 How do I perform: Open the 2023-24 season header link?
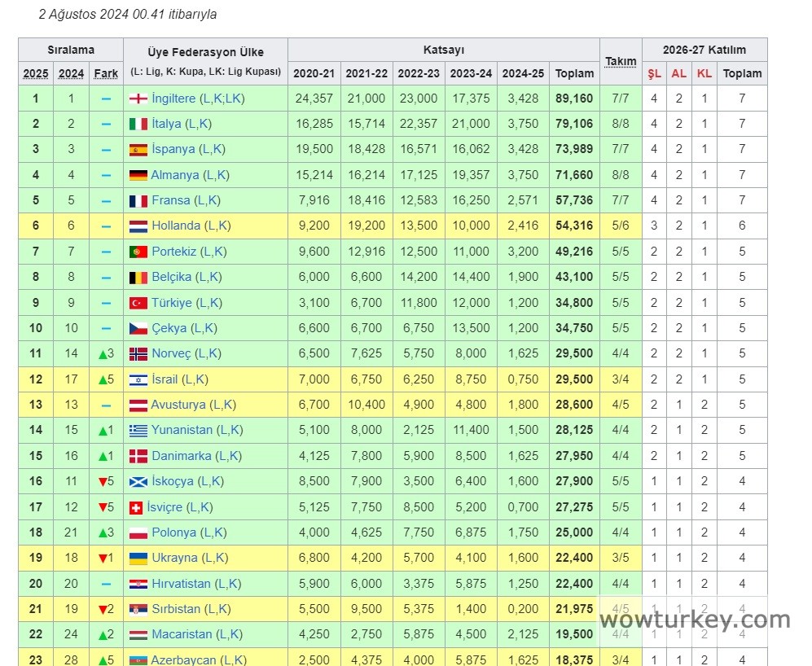tap(471, 73)
